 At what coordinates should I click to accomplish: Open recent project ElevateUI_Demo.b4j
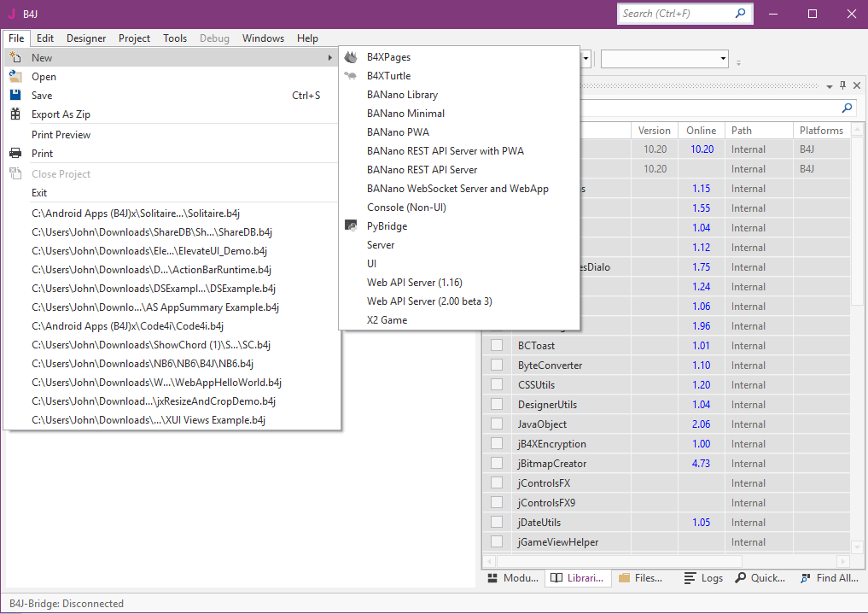172,251
